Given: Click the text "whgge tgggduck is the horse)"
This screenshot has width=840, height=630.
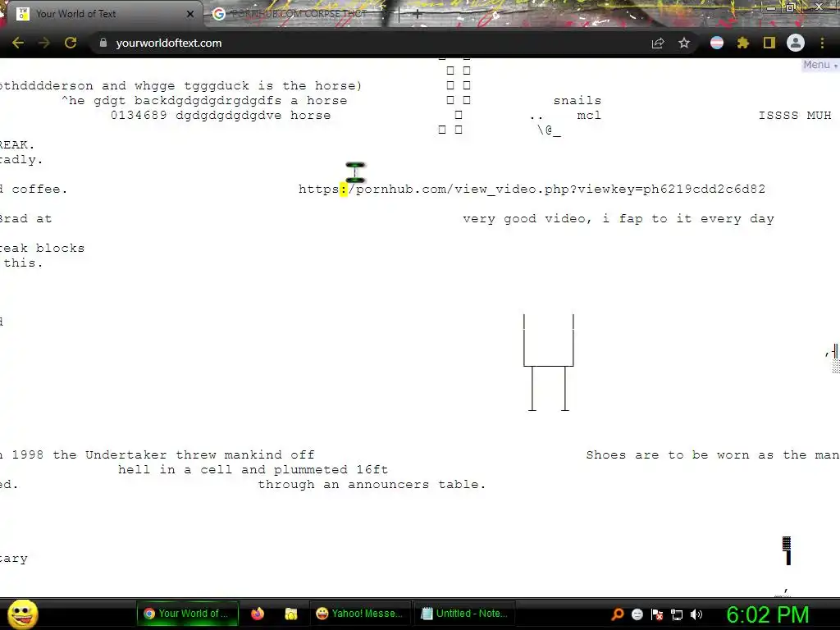Looking at the screenshot, I should point(248,85).
